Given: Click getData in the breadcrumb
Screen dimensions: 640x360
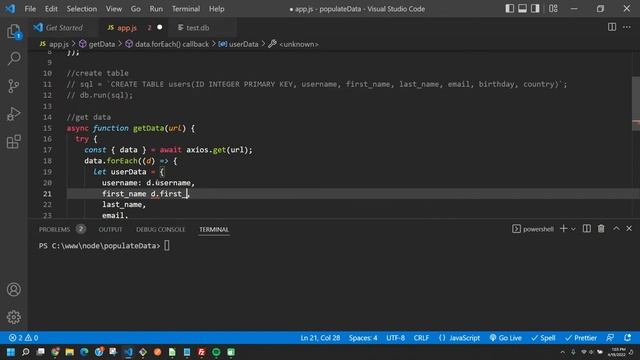Looking at the screenshot, I should click(102, 44).
